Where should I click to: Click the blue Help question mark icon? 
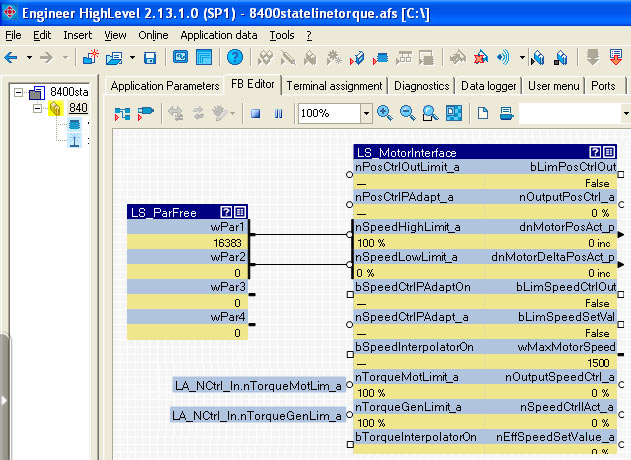(x=234, y=57)
